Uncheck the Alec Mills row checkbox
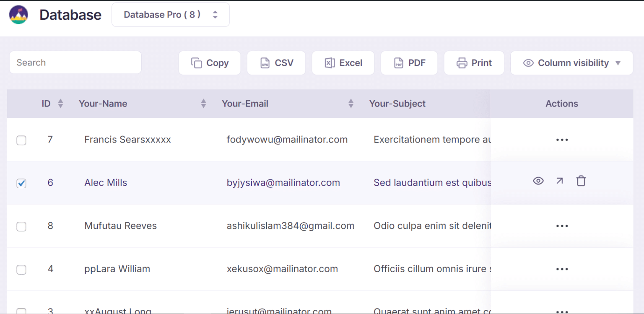 21,183
